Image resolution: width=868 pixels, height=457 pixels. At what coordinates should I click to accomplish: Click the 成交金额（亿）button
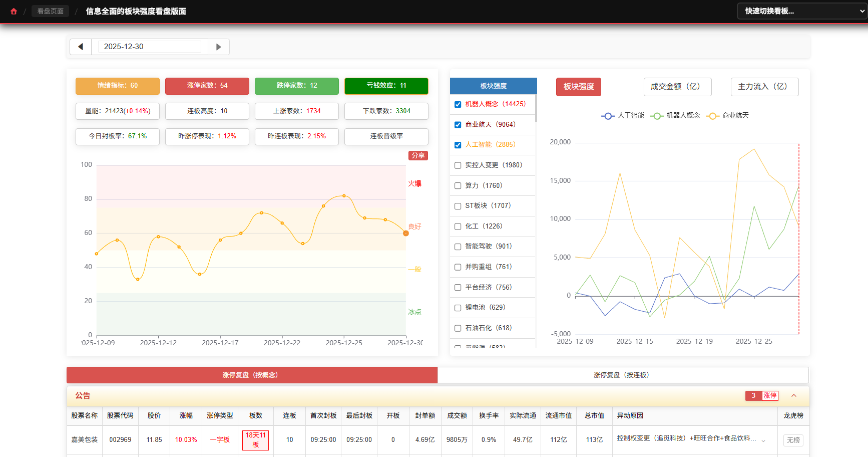pyautogui.click(x=677, y=86)
